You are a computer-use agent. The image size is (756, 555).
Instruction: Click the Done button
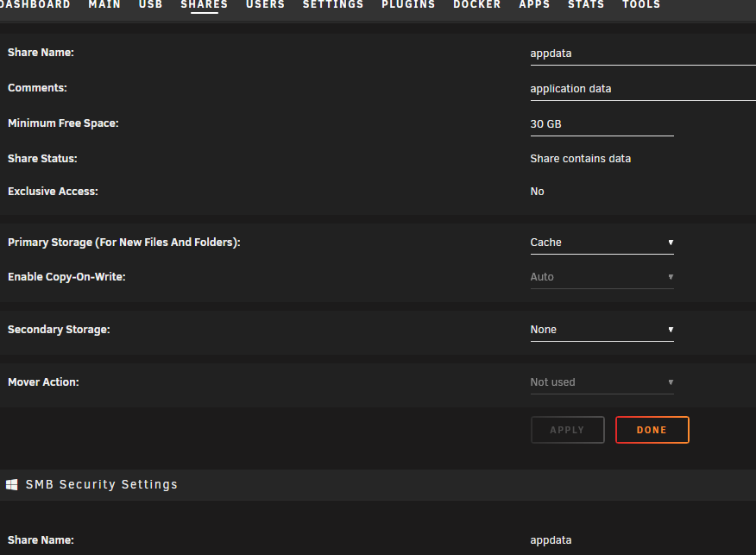pos(652,430)
